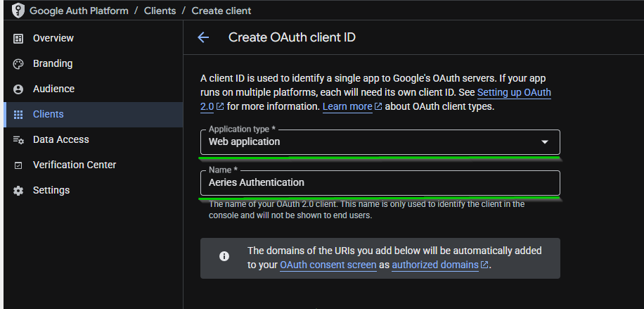The height and width of the screenshot is (309, 644).
Task: Open the OAuth consent screen link
Action: 328,265
